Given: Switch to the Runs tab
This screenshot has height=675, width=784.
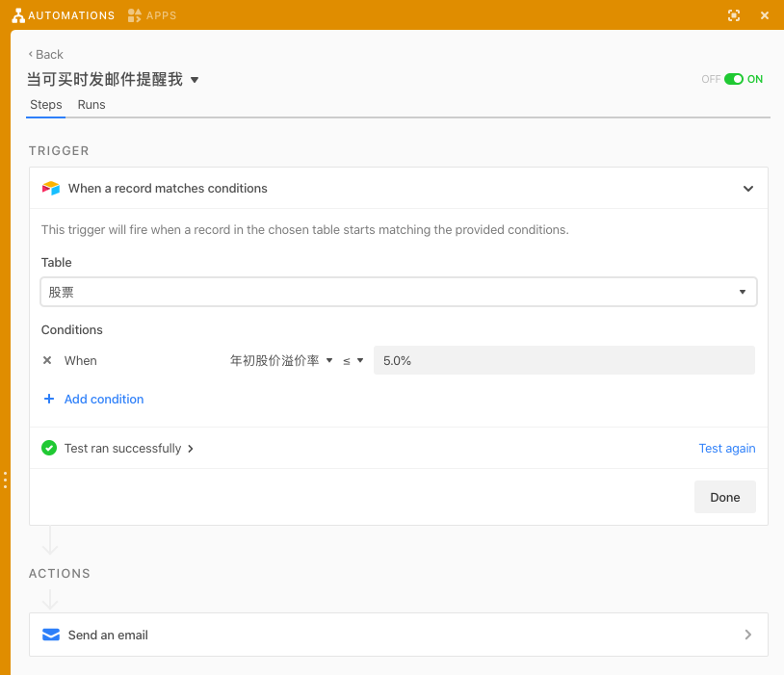Looking at the screenshot, I should [91, 104].
